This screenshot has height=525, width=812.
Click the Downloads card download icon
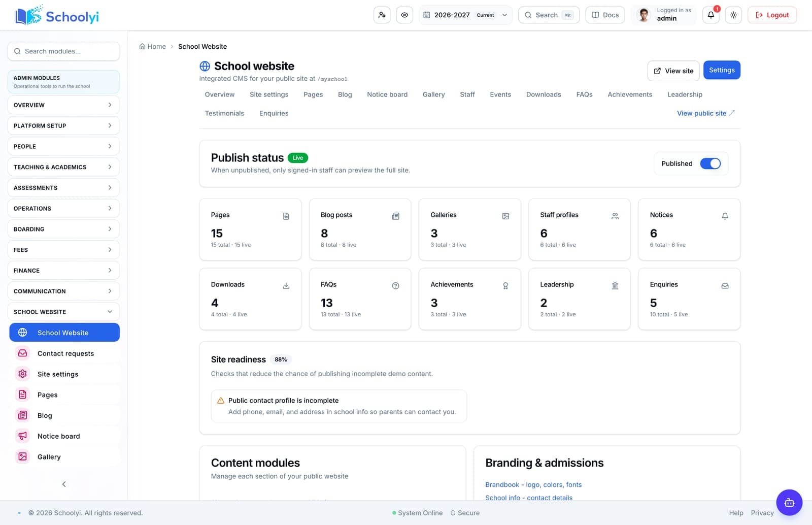(286, 286)
